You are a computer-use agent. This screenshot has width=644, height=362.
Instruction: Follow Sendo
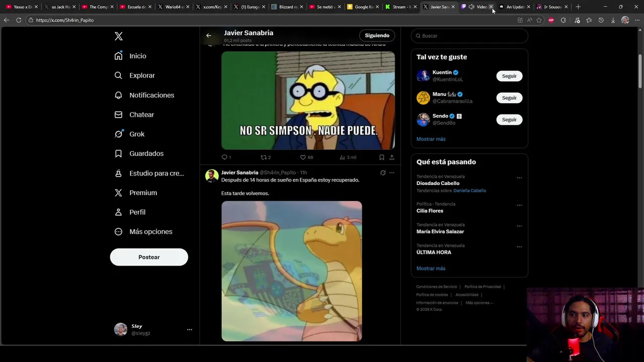[x=509, y=120]
